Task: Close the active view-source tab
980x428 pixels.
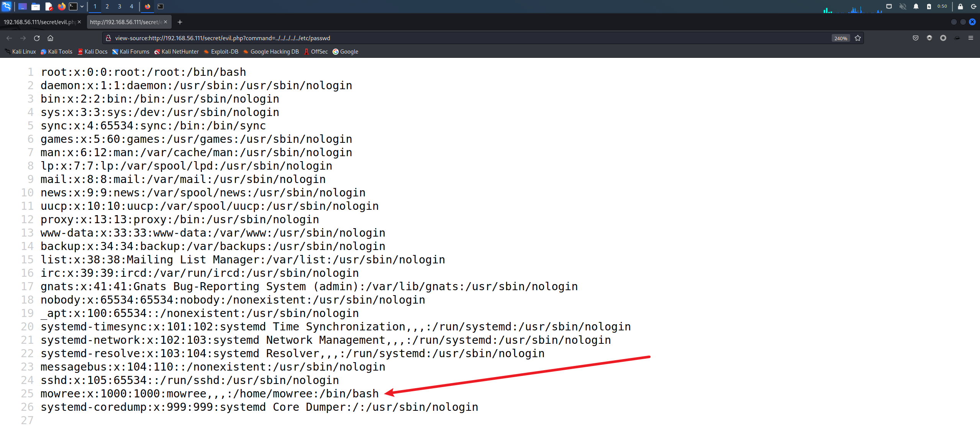Action: click(x=166, y=22)
